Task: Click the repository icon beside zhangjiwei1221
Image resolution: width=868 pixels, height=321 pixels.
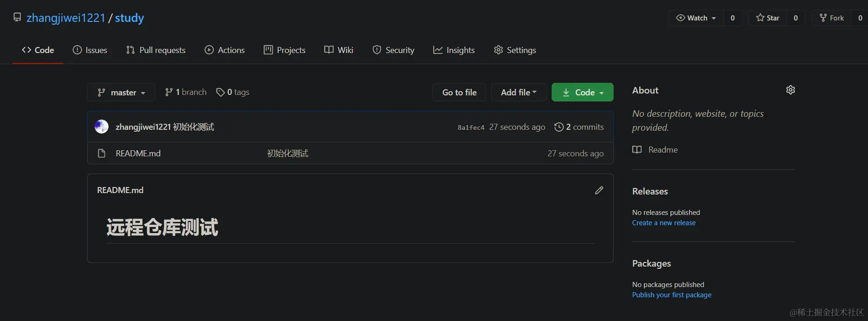Action: [17, 18]
